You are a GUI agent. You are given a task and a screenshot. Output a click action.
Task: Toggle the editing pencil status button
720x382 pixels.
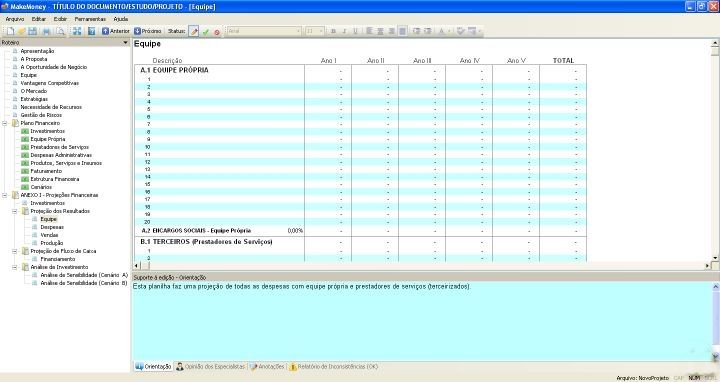point(194,31)
